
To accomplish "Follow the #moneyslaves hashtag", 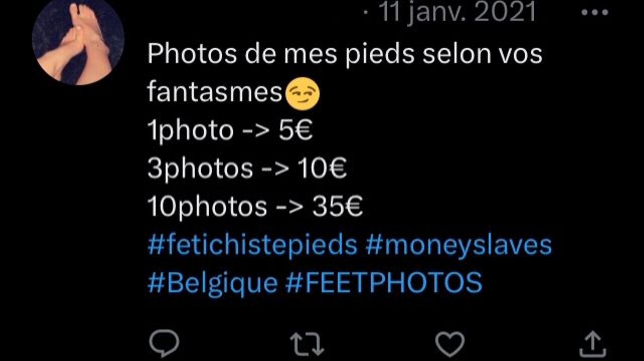I will [459, 245].
